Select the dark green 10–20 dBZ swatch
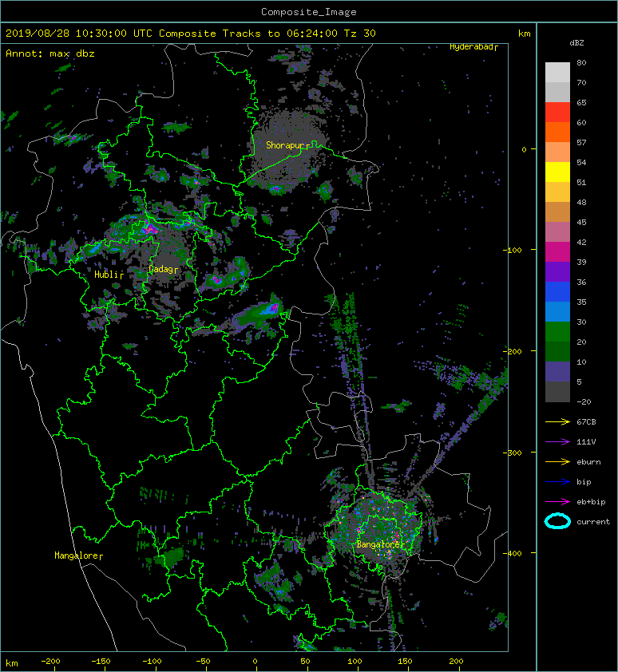 557,351
